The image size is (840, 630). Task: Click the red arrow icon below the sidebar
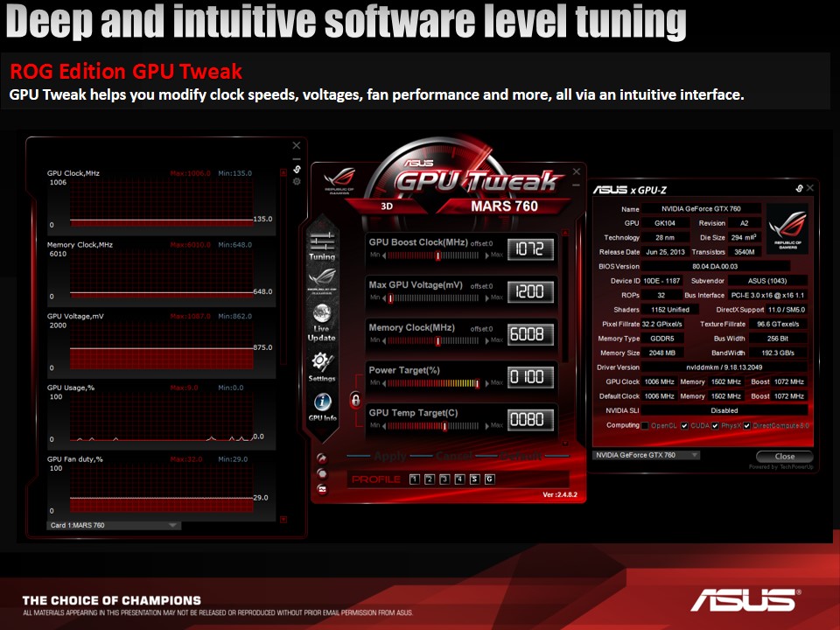(x=321, y=458)
